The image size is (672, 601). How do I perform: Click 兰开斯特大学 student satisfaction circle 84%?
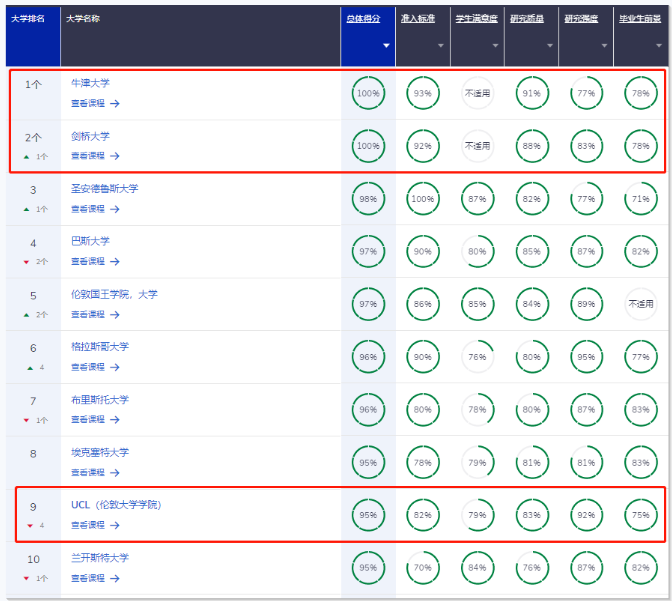pos(477,568)
